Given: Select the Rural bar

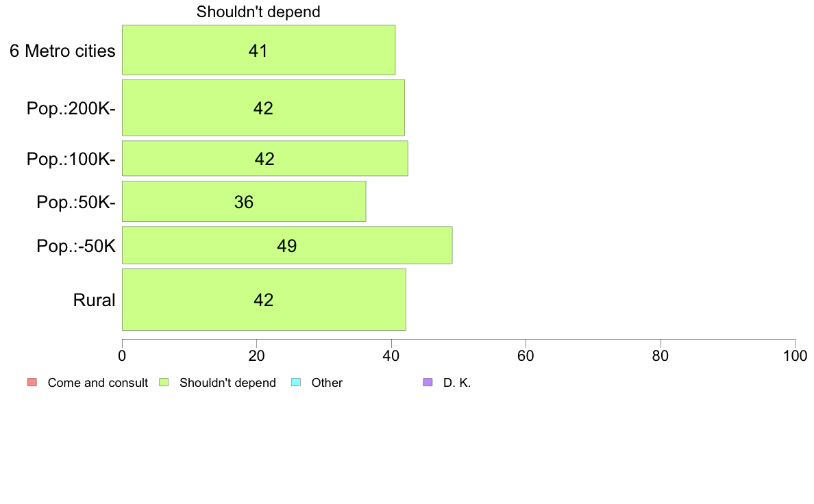Looking at the screenshot, I should [x=264, y=299].
